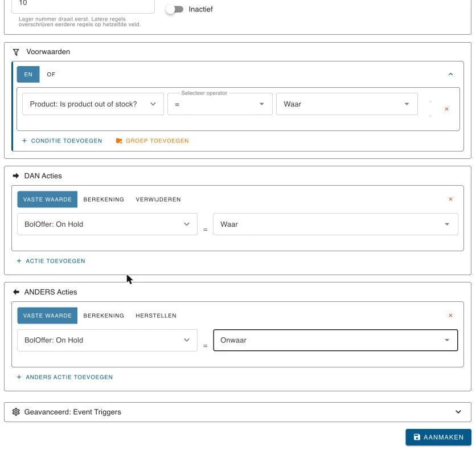Click Groep Toevoegen button
The width and height of the screenshot is (476, 450).
(x=153, y=141)
